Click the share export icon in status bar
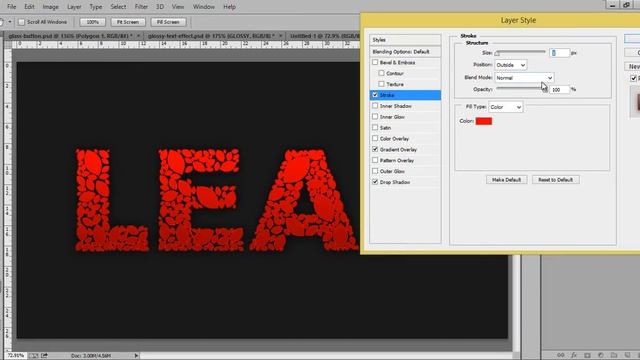640x360 pixels. coord(44,356)
